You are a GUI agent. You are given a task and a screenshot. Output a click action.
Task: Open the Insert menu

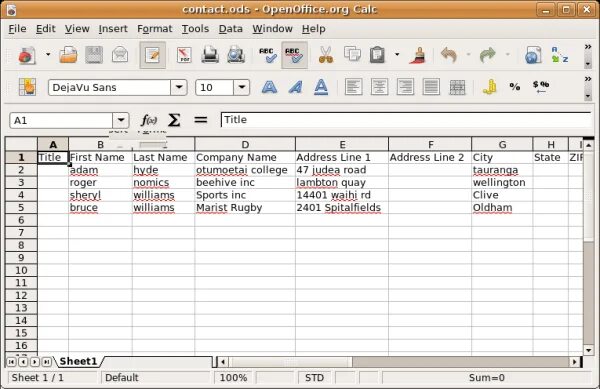point(113,29)
